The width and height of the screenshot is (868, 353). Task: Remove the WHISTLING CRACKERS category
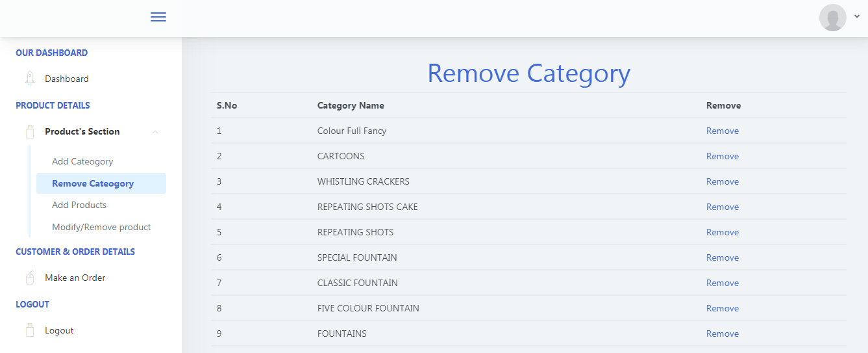pos(722,181)
